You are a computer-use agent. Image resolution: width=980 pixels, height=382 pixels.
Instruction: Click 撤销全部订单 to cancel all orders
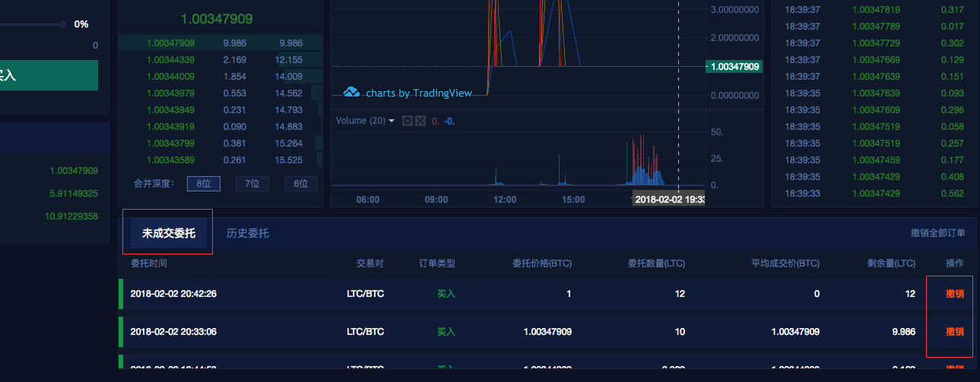937,233
